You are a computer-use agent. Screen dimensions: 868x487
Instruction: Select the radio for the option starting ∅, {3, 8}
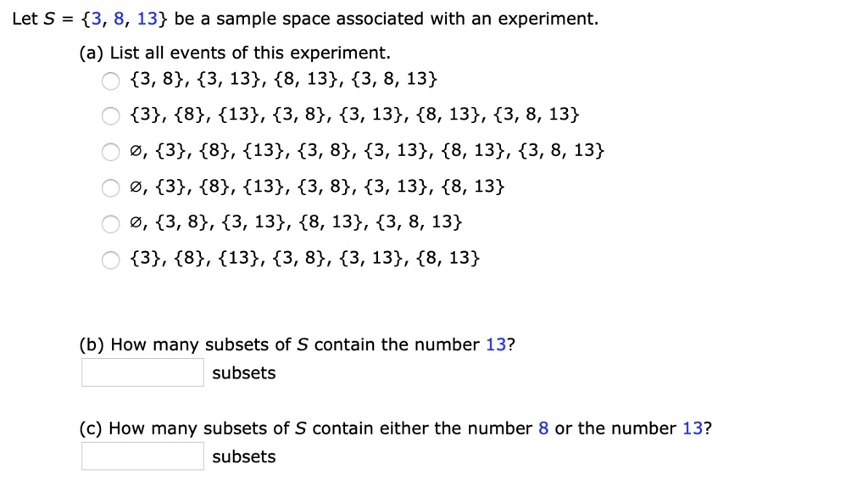[112, 224]
